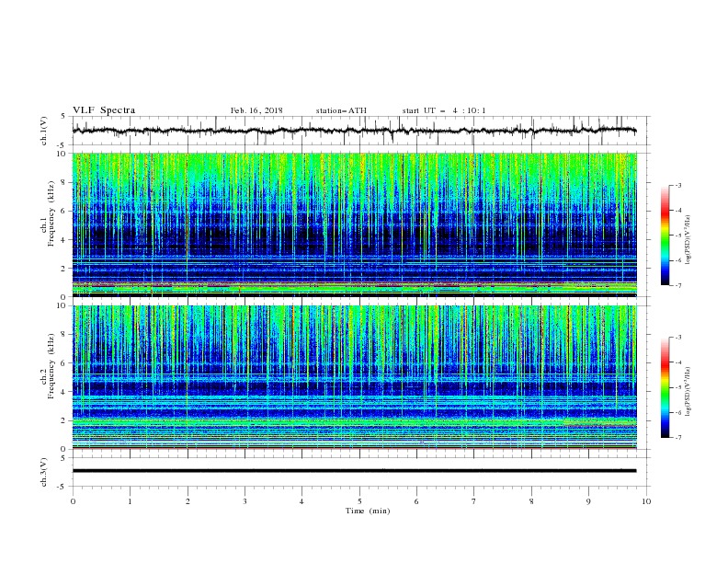Click the ch.1 voltage waveform trace

click(x=354, y=131)
